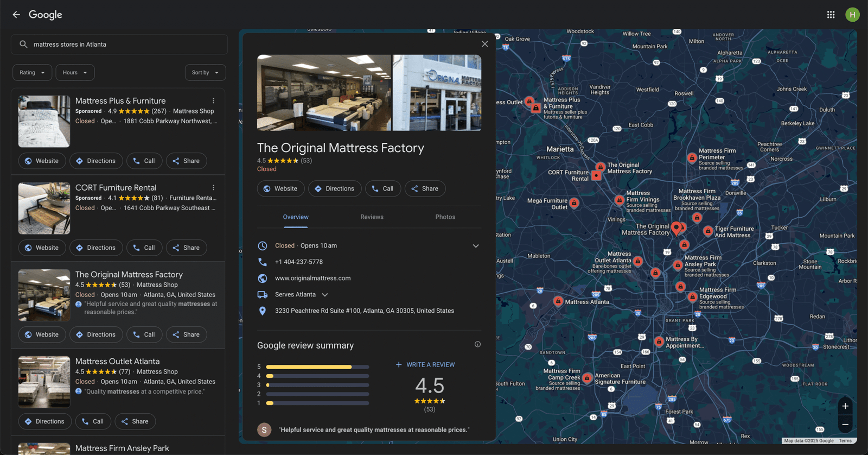Viewport: 868px width, 455px height.
Task: Click the Mattress Firm Vinings map pin
Action: [619, 200]
